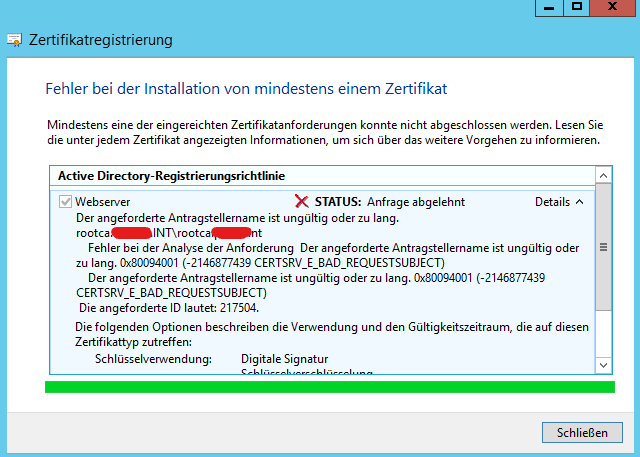Click the 'Digitale Signatur' value

tap(284, 359)
